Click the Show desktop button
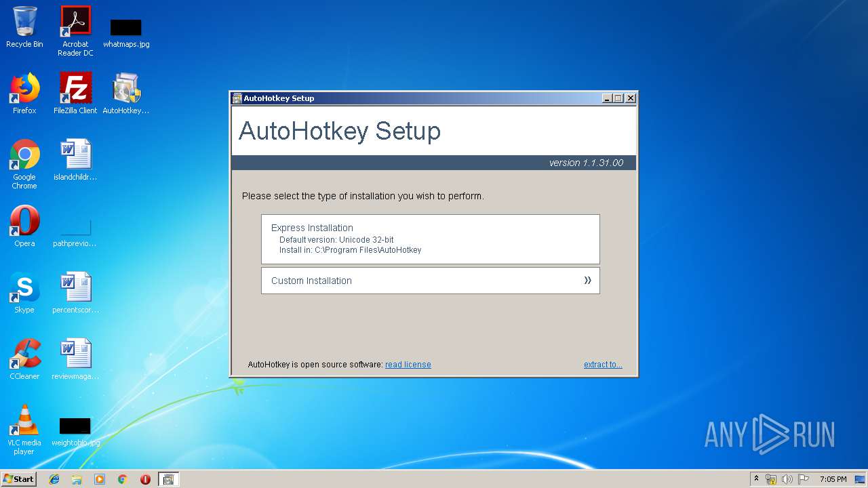This screenshot has height=488, width=868. coord(861,479)
